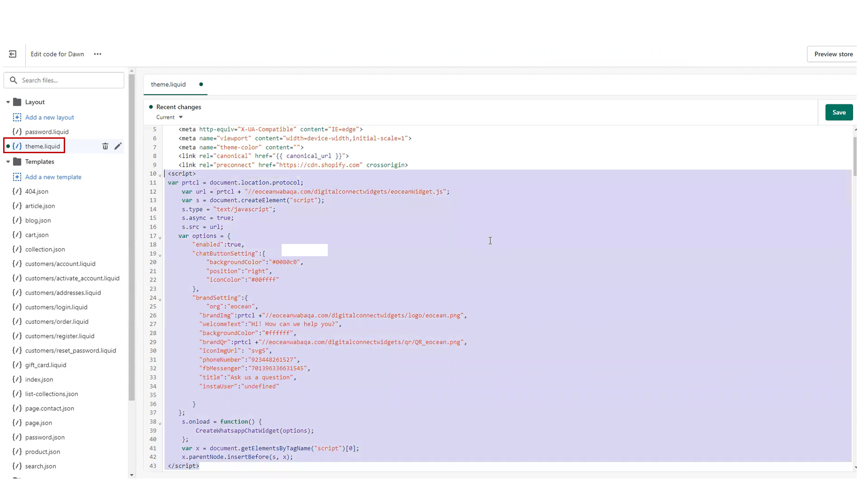Delete theme.liquid using trash icon
The height and width of the screenshot is (488, 868).
tap(105, 146)
